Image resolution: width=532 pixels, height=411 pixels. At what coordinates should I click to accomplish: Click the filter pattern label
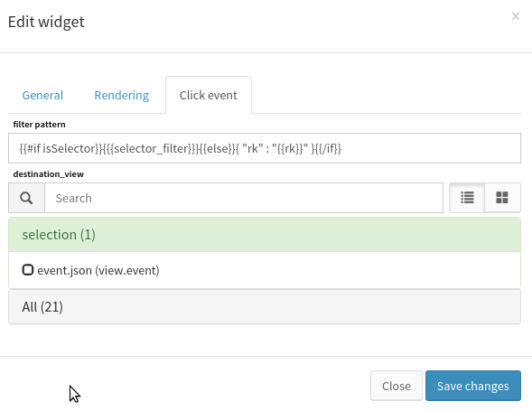[x=40, y=125]
